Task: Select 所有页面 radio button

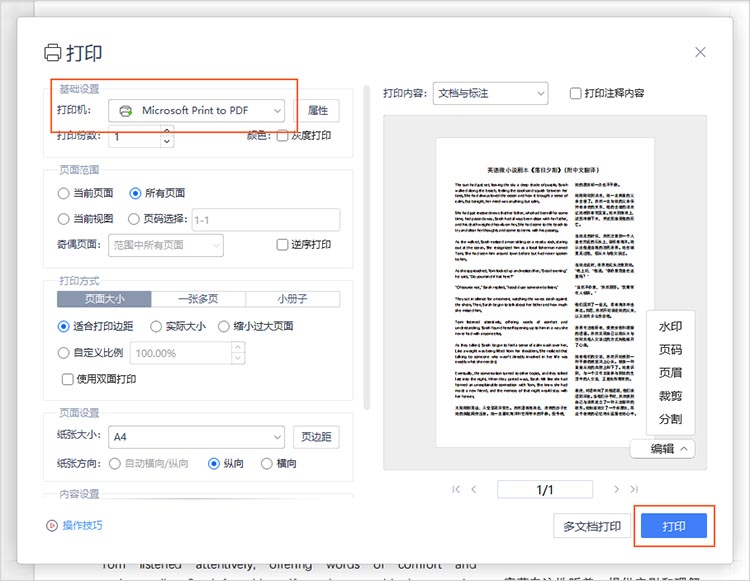Action: coord(135,193)
